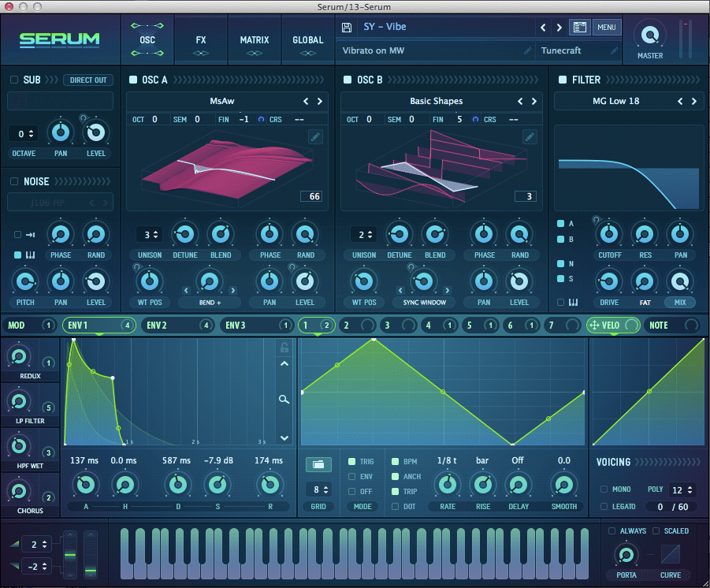Open the MsAw wavetable menu
This screenshot has height=588, width=710.
click(222, 101)
